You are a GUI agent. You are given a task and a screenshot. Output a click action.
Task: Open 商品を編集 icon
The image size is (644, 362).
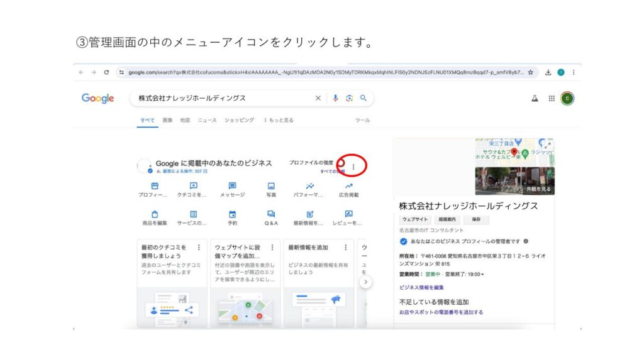155,214
